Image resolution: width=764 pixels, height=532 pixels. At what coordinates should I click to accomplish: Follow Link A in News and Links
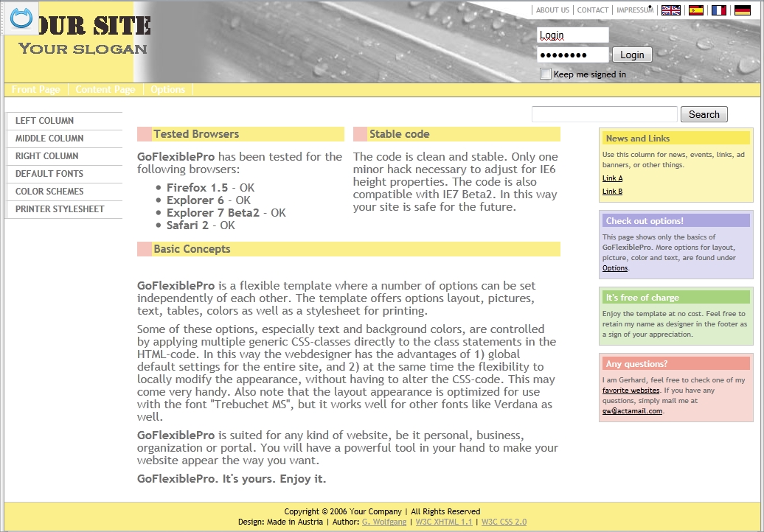pos(613,178)
